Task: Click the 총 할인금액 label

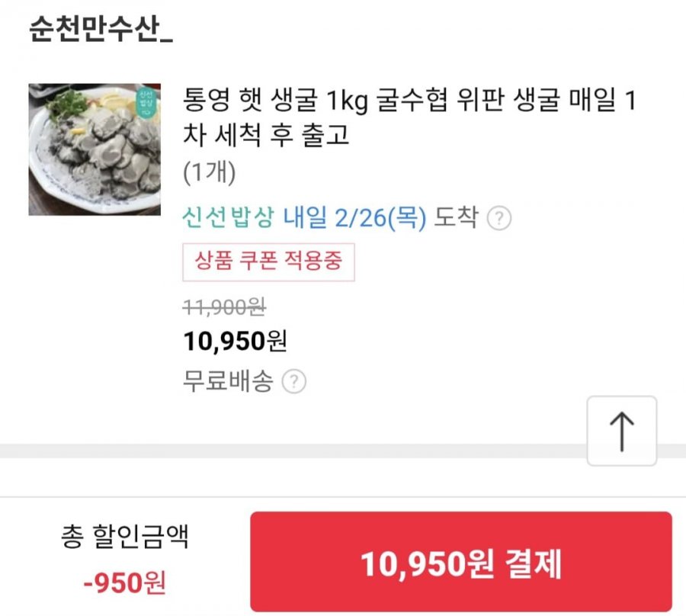Action: [124, 538]
